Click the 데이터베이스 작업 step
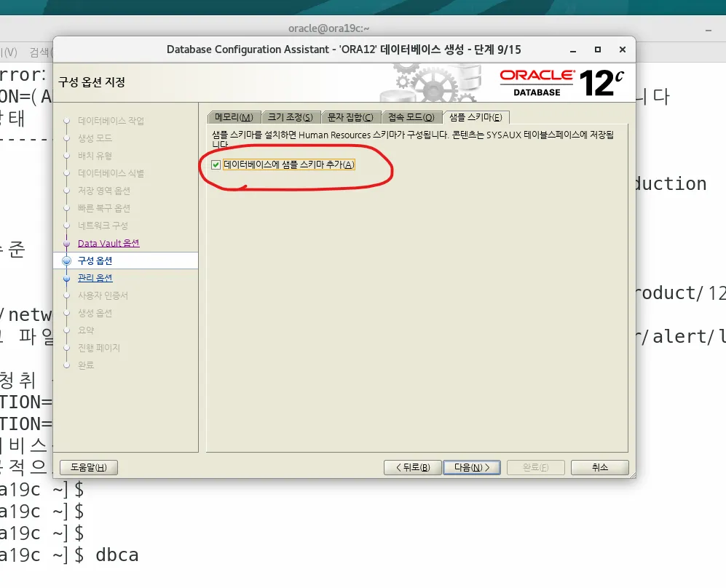Viewport: 726px width, 588px height. (111, 121)
